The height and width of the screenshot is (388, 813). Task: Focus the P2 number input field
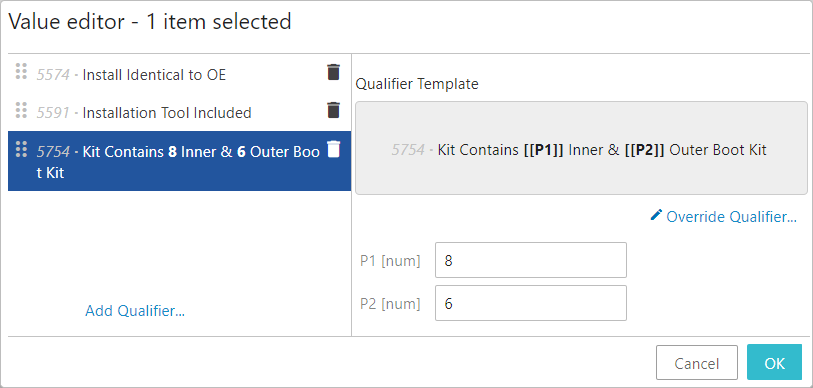tap(531, 303)
